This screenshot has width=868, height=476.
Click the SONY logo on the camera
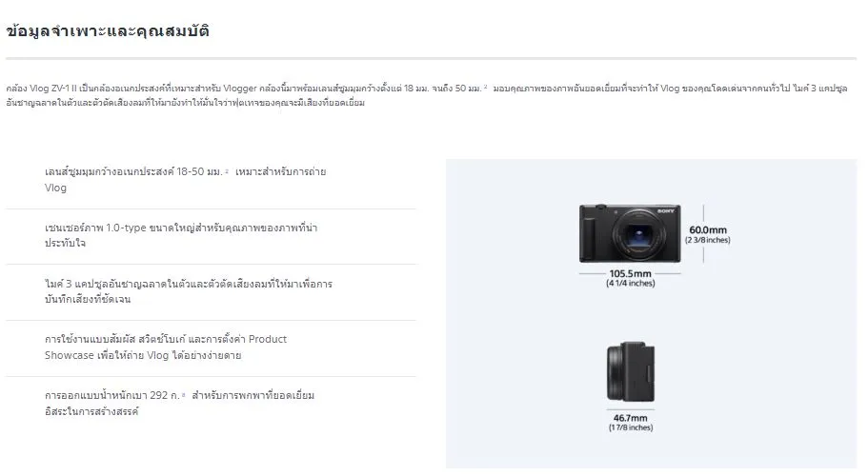tap(666, 210)
